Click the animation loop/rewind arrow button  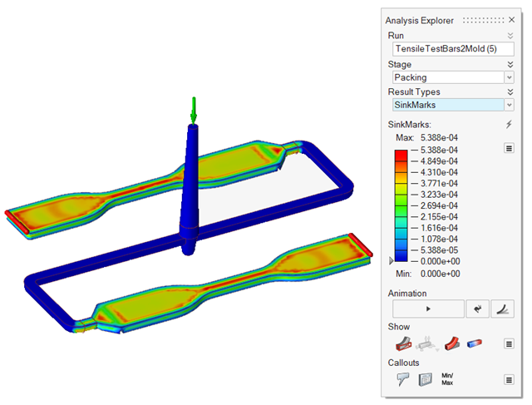point(477,309)
